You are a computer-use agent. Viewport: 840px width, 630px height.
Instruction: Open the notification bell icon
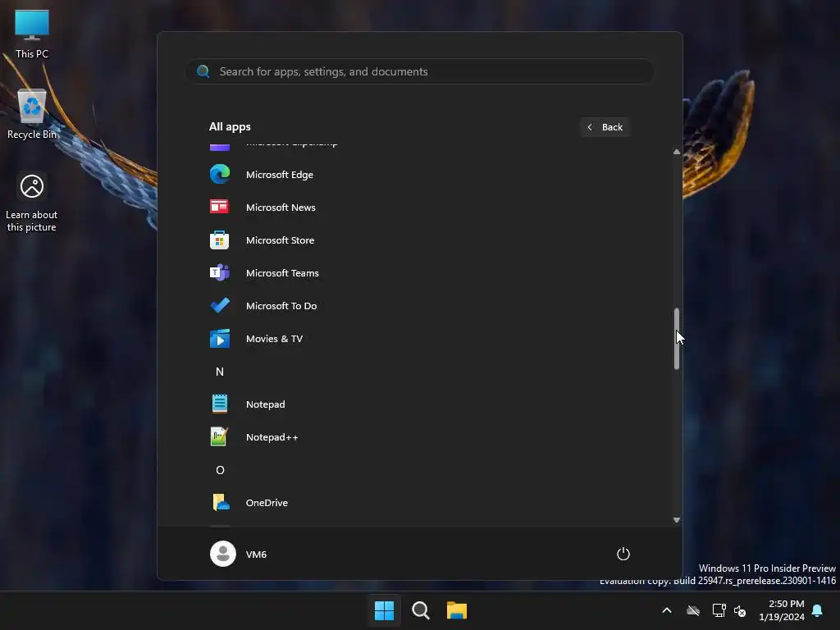818,610
